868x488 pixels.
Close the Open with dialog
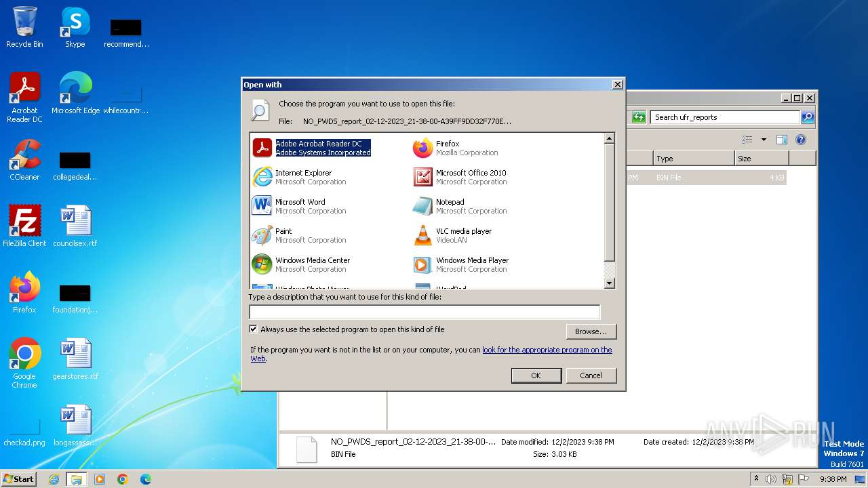coord(617,85)
